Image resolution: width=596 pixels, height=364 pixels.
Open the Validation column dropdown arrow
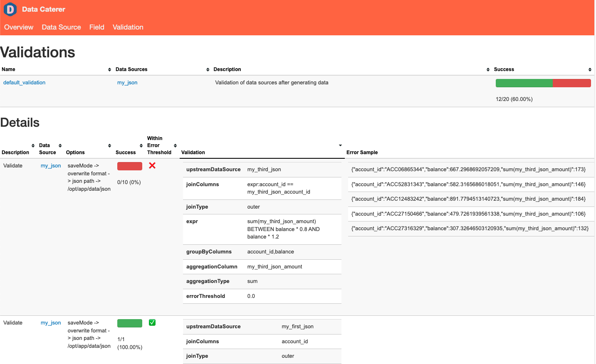point(340,145)
